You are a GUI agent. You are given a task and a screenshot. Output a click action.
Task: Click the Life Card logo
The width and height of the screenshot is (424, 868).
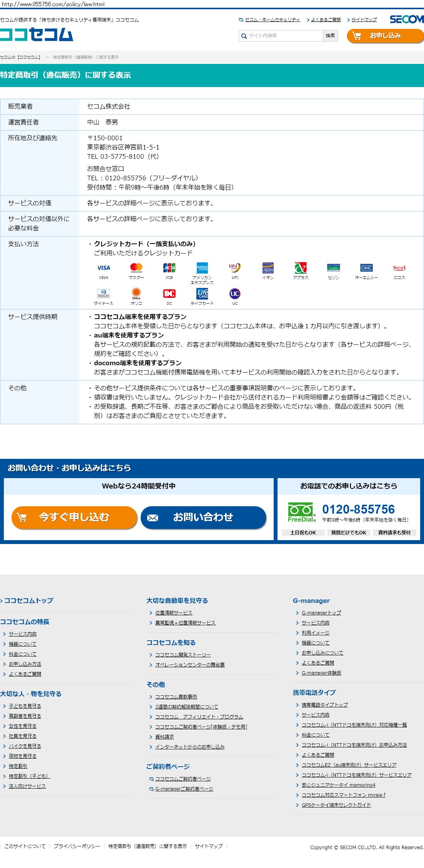(202, 294)
